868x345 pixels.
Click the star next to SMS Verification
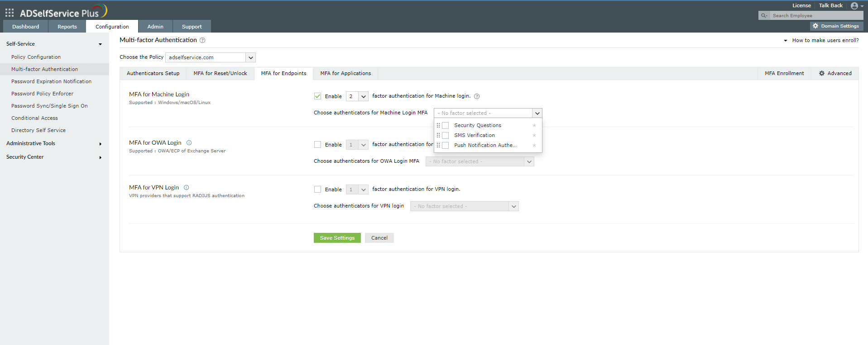tap(534, 135)
